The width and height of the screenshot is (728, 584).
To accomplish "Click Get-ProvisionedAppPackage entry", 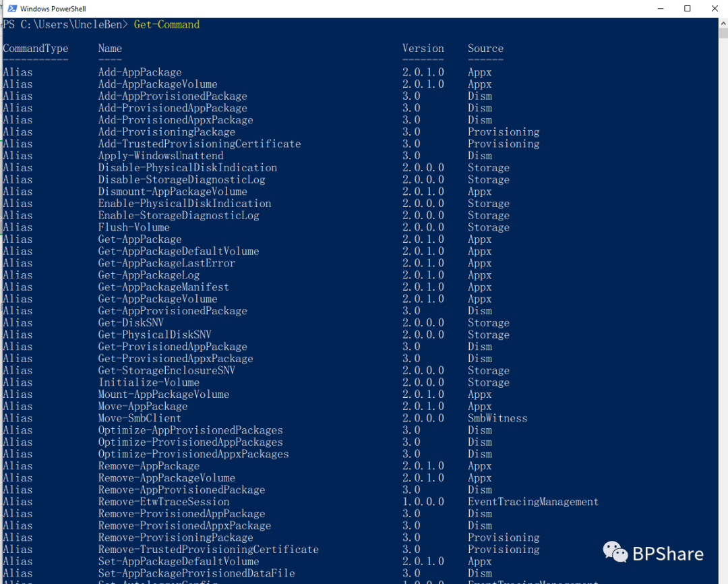I will (173, 347).
